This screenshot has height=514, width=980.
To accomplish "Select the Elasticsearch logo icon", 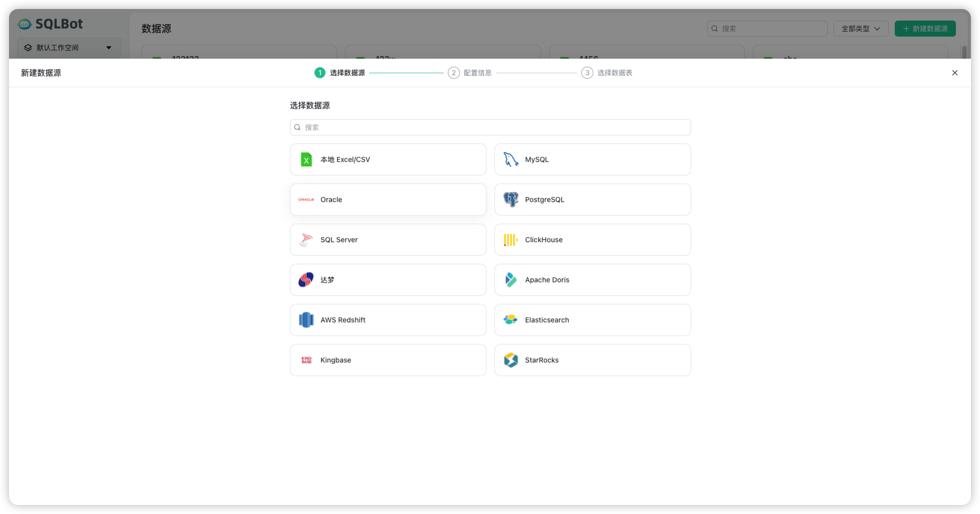I will (511, 320).
